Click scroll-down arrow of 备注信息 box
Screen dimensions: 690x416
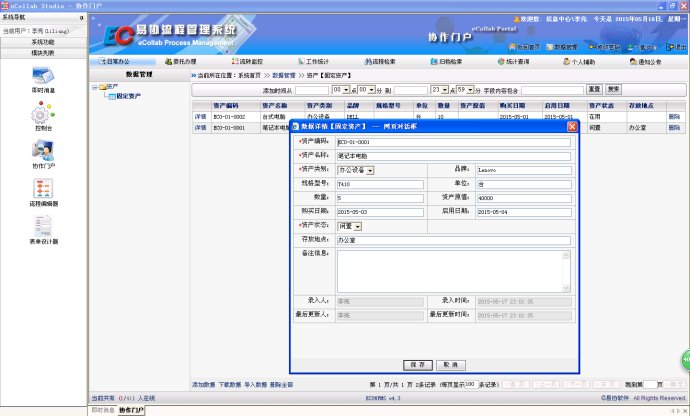566,288
